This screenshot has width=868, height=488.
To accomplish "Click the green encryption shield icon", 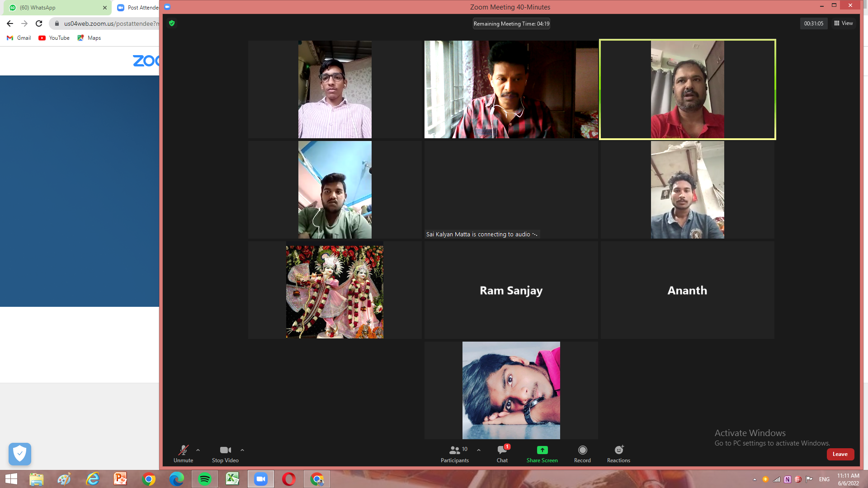I will [172, 23].
